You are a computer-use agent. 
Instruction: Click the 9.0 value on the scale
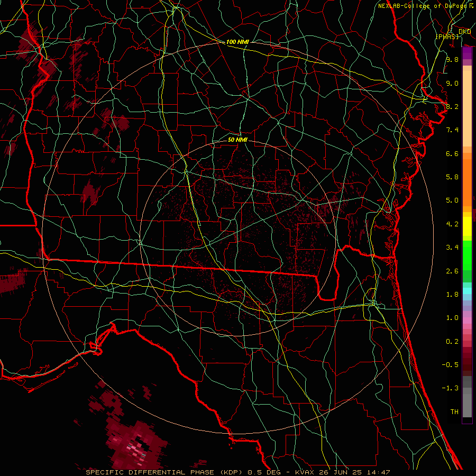(452, 83)
